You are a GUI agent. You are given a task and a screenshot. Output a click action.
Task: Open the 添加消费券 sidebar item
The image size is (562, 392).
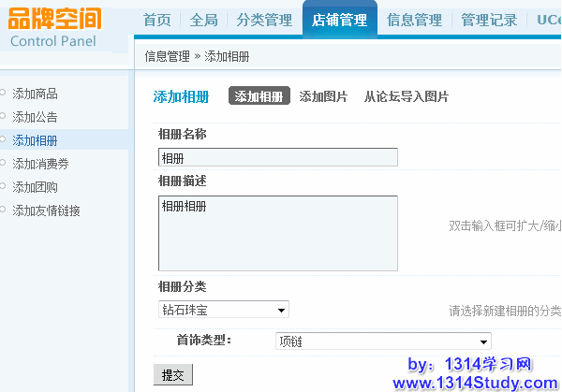(40, 164)
